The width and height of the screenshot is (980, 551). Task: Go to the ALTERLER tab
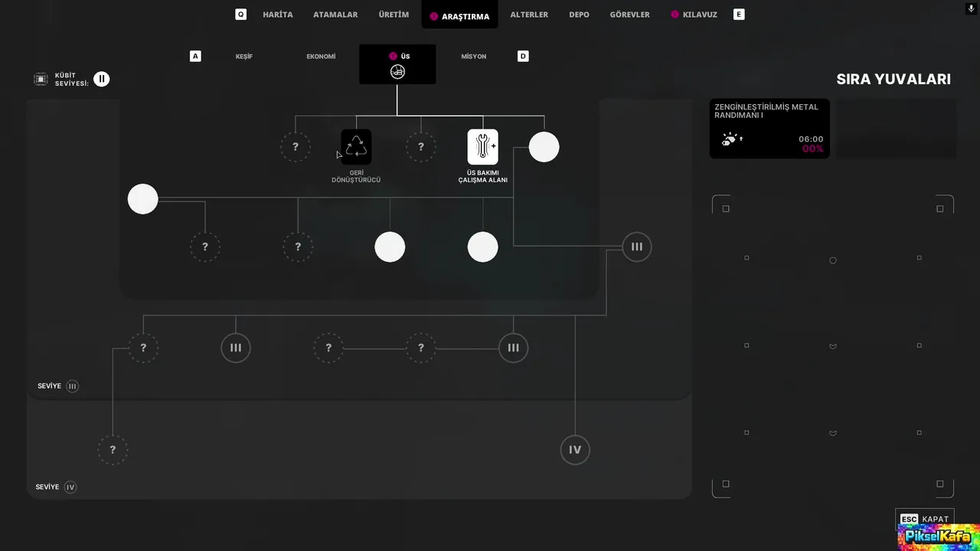point(529,15)
